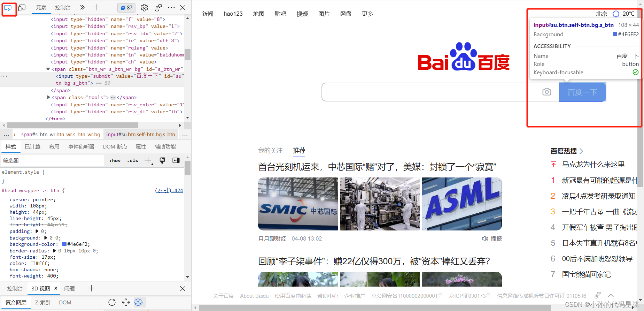Focus the 筛选器 filter field

tap(52, 161)
